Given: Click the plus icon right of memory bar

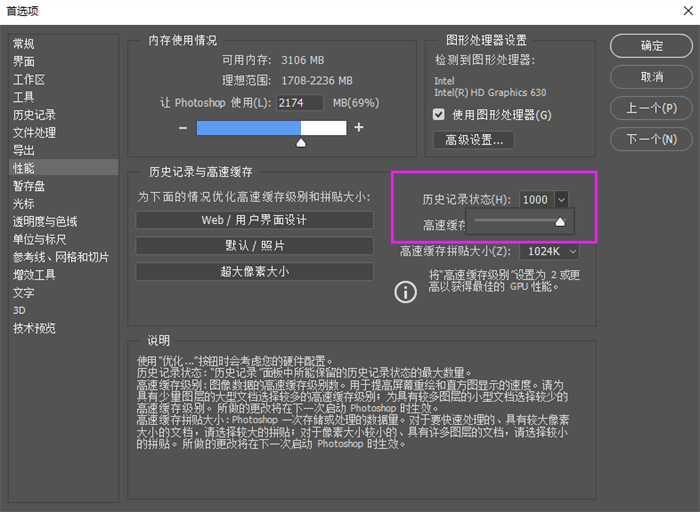Looking at the screenshot, I should (x=359, y=128).
